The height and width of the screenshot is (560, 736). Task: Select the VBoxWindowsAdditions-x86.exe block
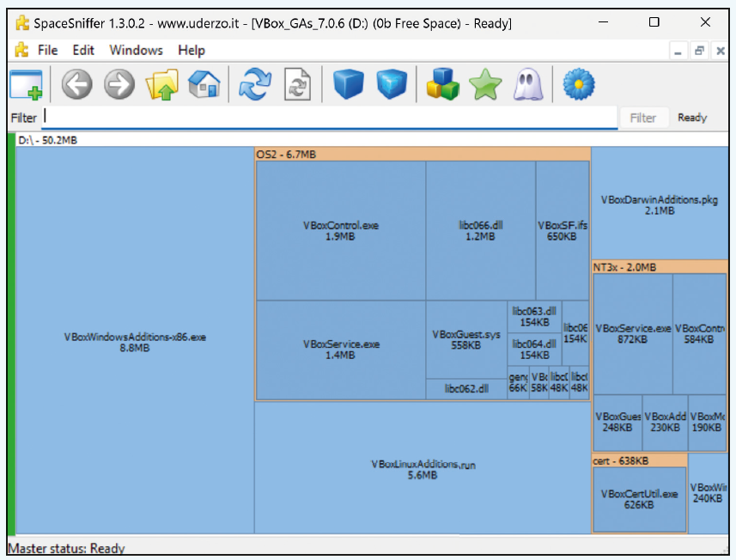coord(135,341)
